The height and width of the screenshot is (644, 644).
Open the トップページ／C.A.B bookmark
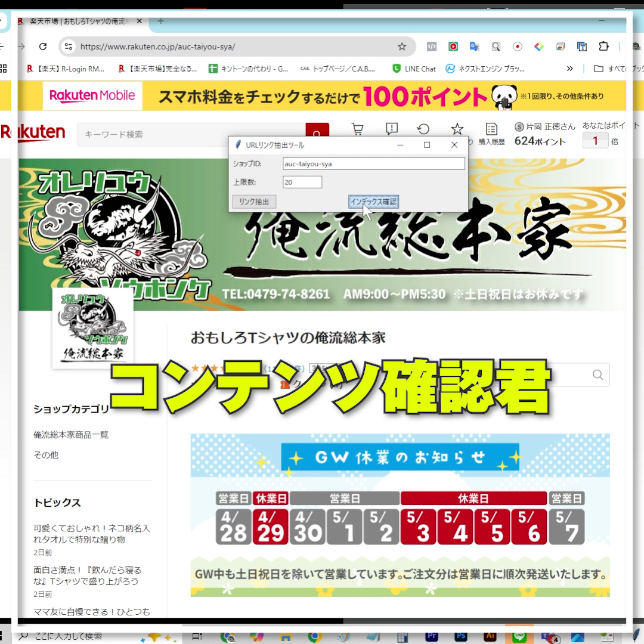click(x=338, y=69)
